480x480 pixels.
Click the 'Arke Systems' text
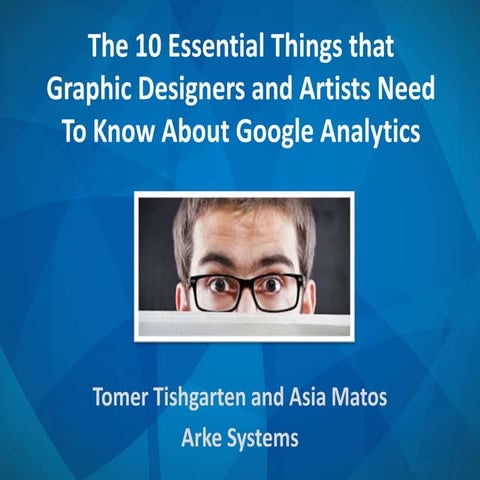pyautogui.click(x=240, y=438)
